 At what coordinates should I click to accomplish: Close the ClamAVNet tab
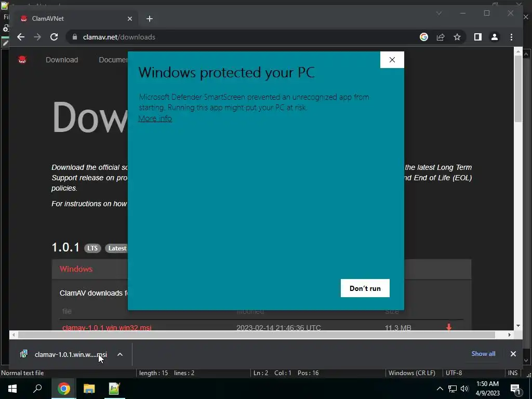coord(129,19)
